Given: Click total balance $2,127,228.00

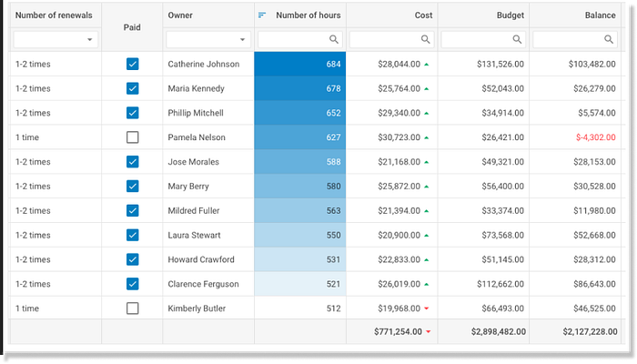Looking at the screenshot, I should coord(591,331).
